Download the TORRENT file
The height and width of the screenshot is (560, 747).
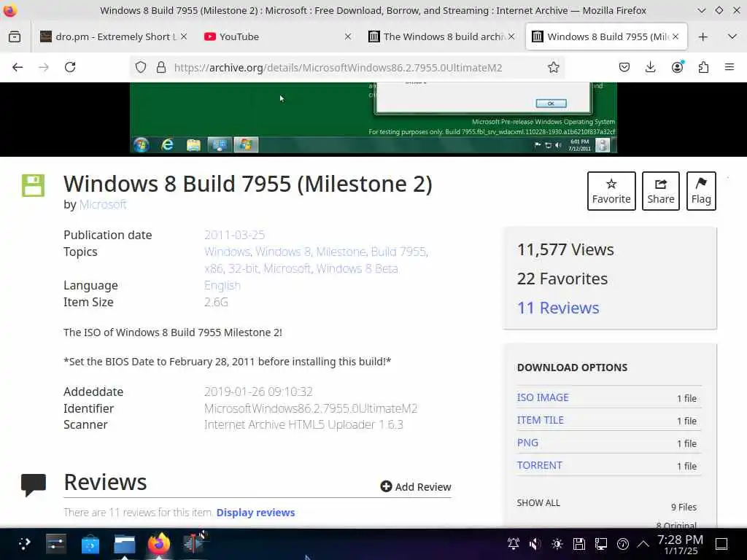click(x=539, y=465)
